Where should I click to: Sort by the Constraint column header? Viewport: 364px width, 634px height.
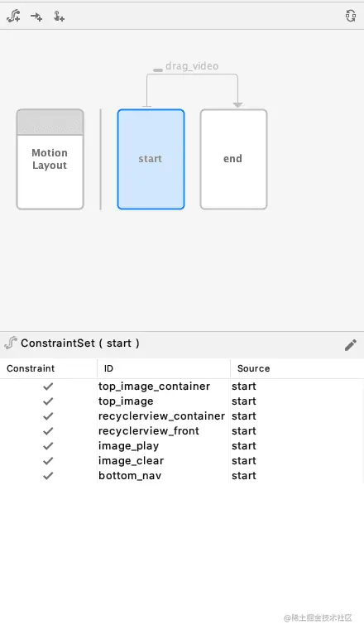31,368
